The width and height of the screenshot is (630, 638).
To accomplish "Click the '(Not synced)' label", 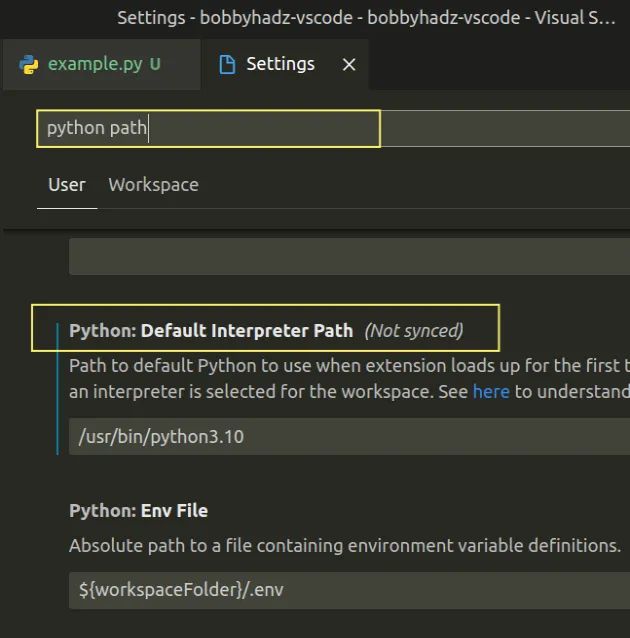I will pos(413,330).
